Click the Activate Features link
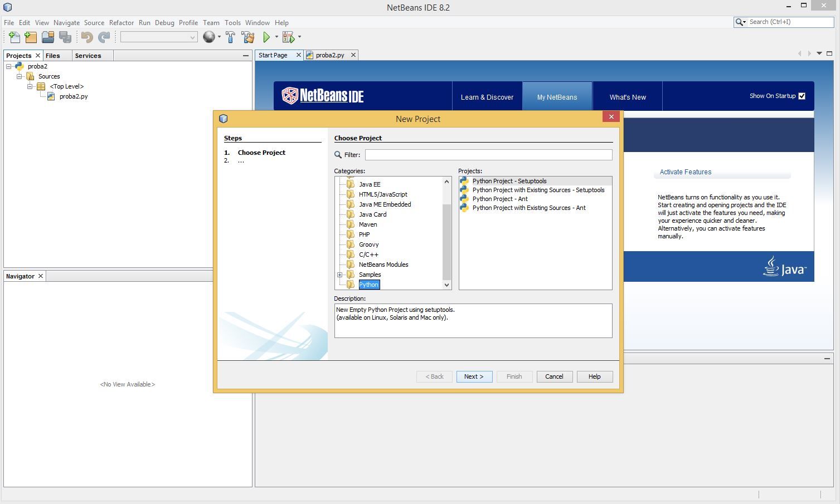This screenshot has height=504, width=840. (x=686, y=172)
